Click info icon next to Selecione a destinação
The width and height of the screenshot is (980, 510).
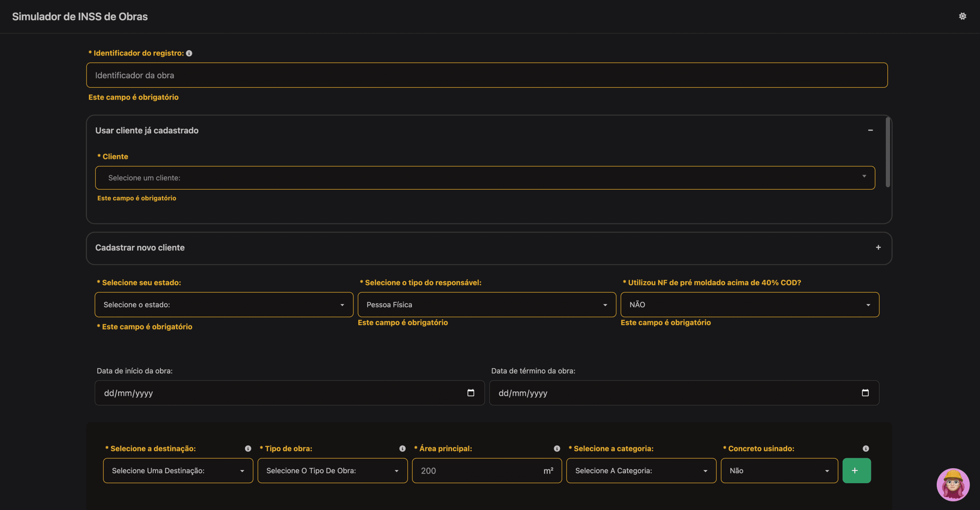(248, 448)
